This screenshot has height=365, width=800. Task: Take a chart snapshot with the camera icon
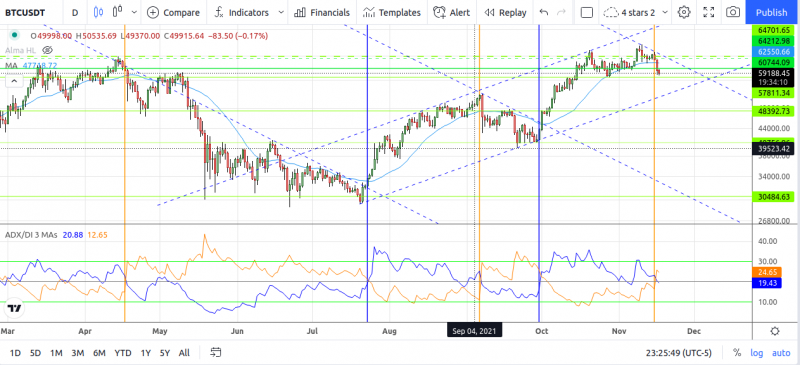[733, 12]
